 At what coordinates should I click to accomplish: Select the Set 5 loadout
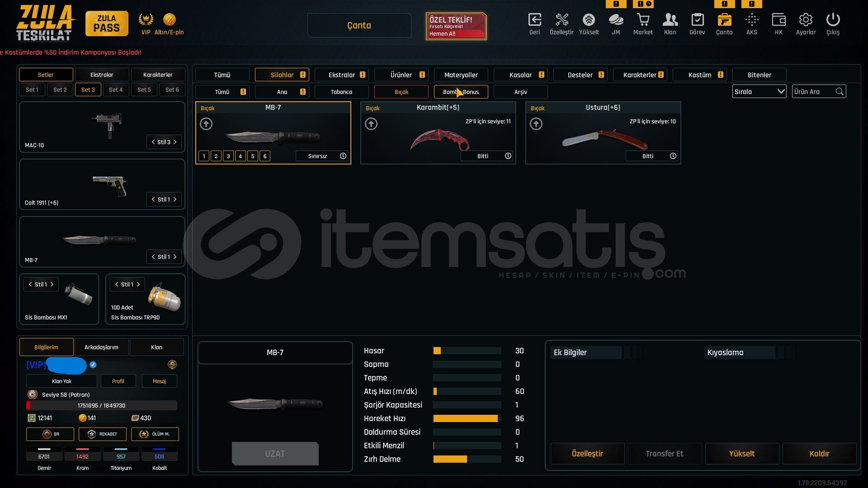pyautogui.click(x=144, y=90)
